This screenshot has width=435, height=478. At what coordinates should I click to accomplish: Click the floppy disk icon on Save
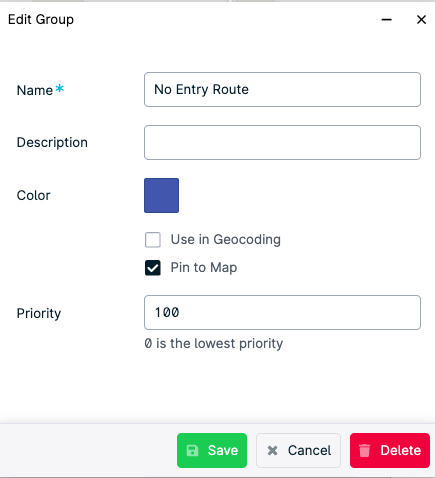coord(192,450)
